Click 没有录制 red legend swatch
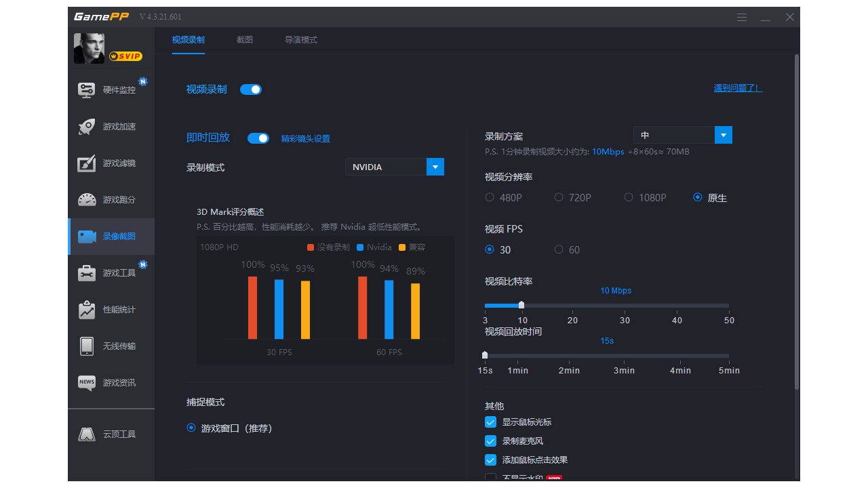868x488 pixels. coord(311,247)
